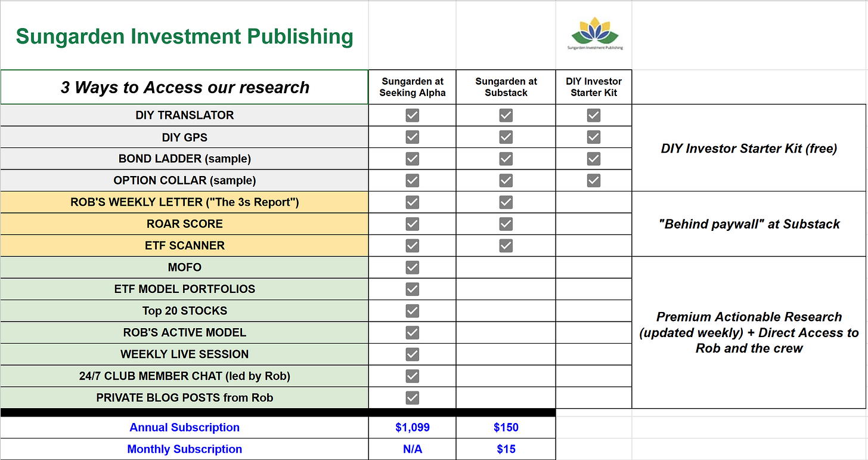Image resolution: width=868 pixels, height=460 pixels.
Task: Select the Sungarden Investment Publishing title
Action: click(x=184, y=36)
